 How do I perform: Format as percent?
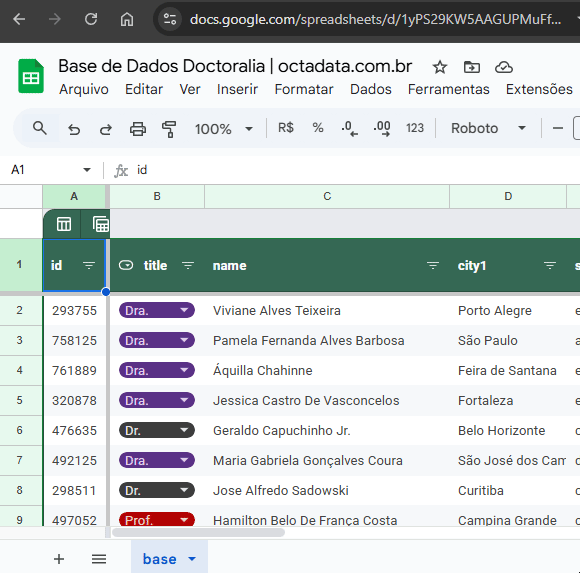[x=318, y=128]
